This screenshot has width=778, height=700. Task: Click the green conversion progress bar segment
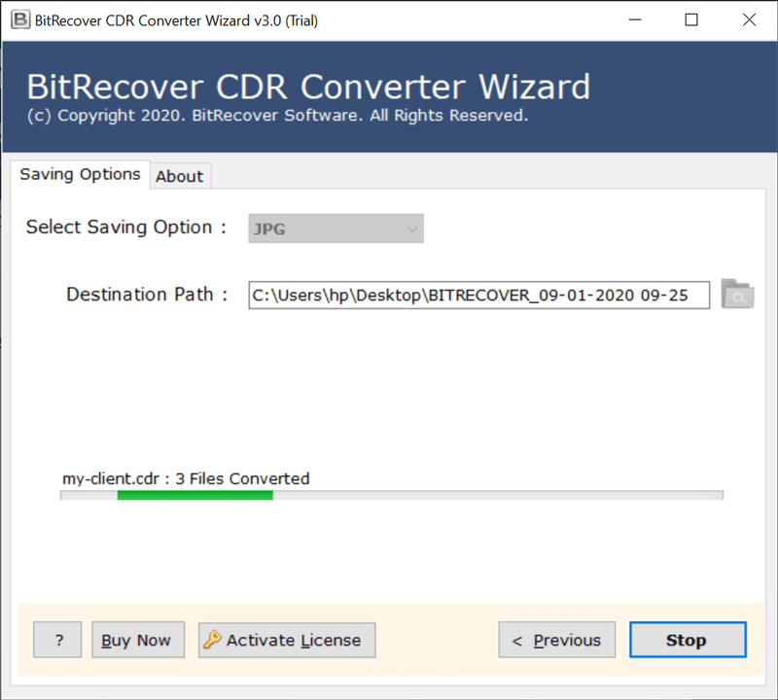pyautogui.click(x=194, y=496)
